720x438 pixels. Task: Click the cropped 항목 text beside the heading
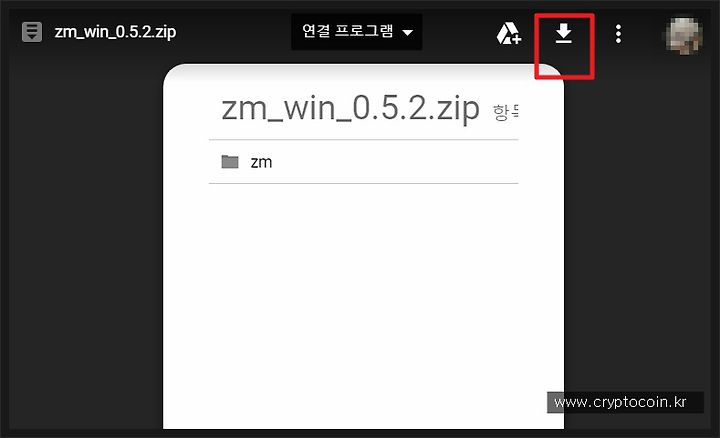[x=506, y=112]
